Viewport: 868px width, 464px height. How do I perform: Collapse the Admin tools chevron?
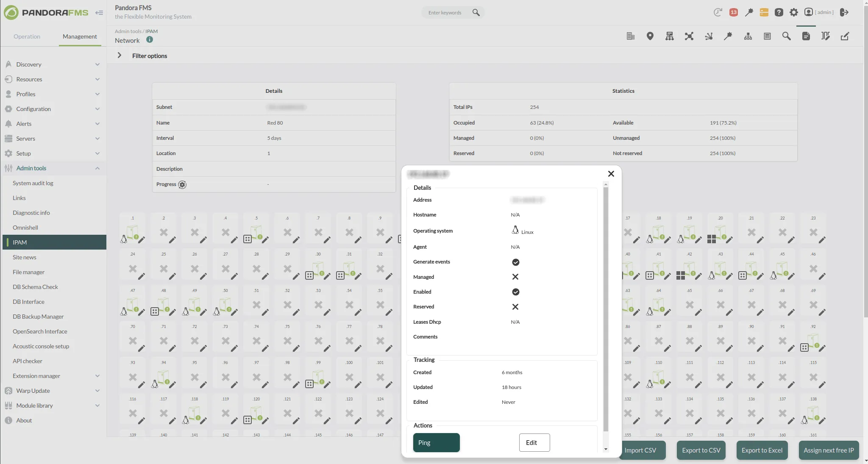tap(97, 168)
